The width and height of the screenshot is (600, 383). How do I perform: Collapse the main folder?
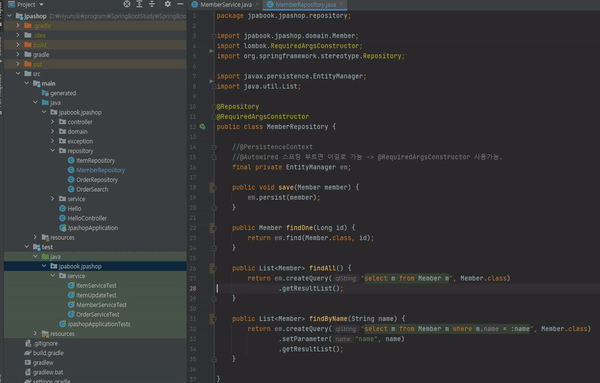coord(27,83)
